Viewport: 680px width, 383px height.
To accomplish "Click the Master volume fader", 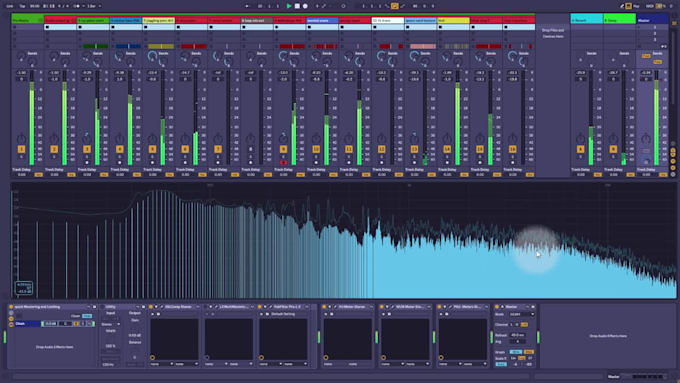I will [x=656, y=117].
